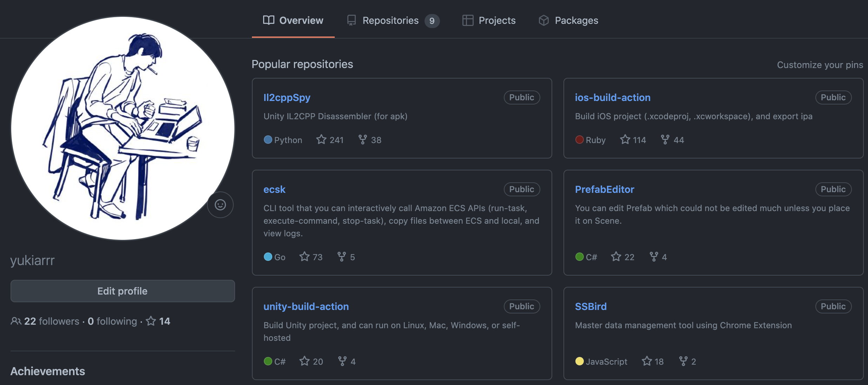The width and height of the screenshot is (868, 385).
Task: Click the star icon on SSBird
Action: click(647, 361)
